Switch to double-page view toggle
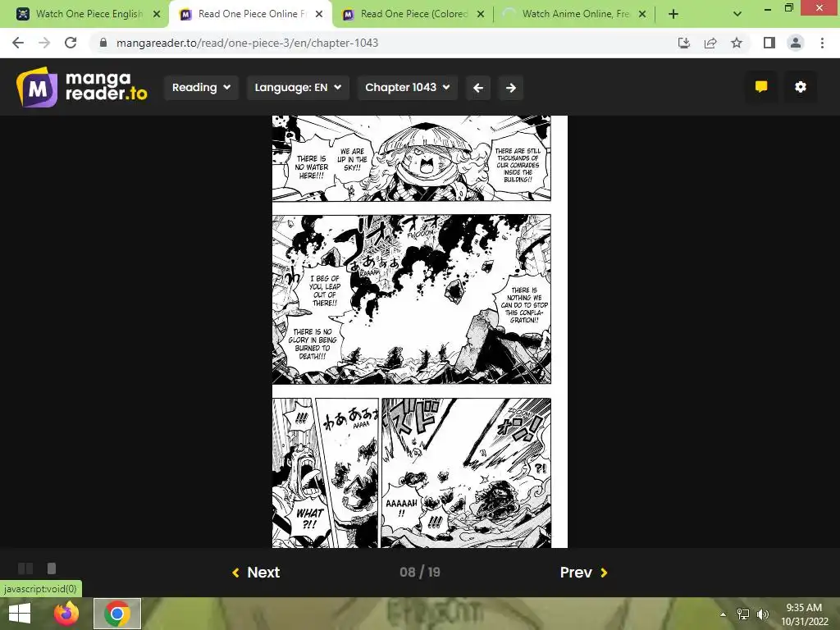The width and height of the screenshot is (840, 630). [x=25, y=568]
